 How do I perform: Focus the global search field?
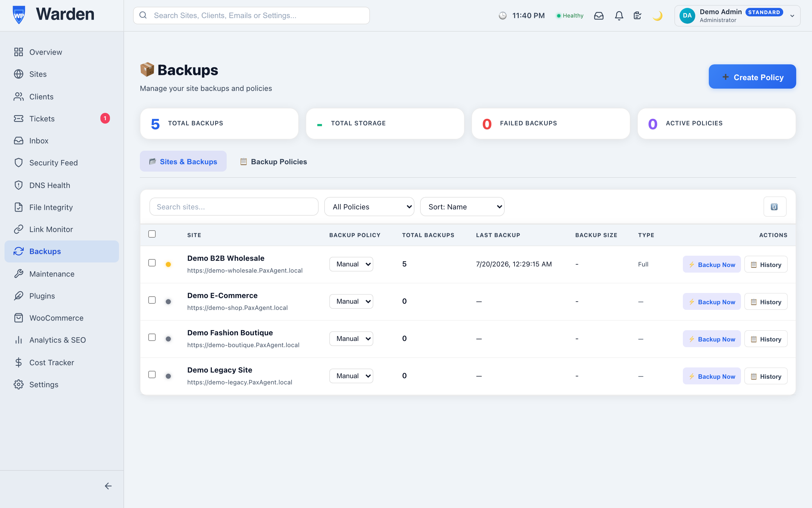[251, 16]
